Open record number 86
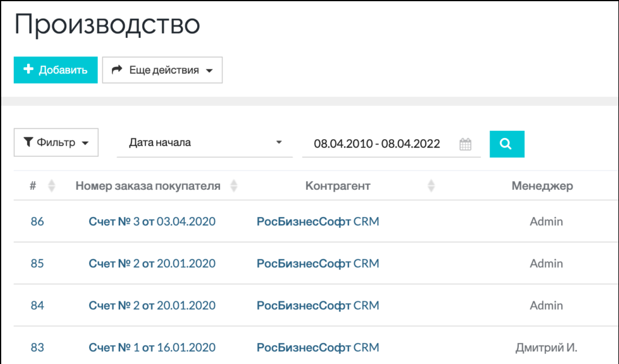The image size is (619, 364). (37, 221)
